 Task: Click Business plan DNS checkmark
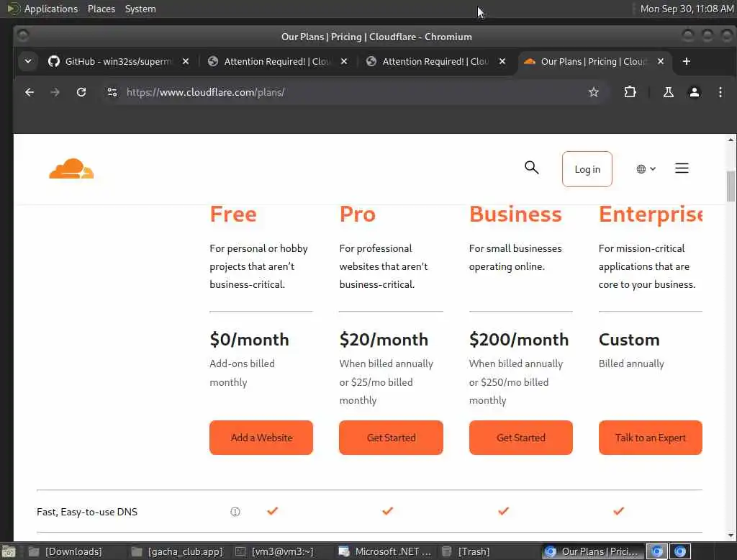(503, 510)
